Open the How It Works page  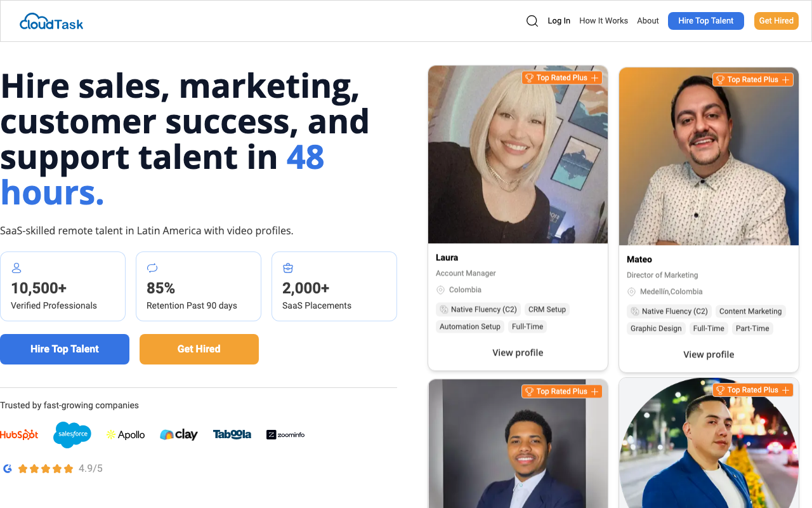tap(603, 21)
